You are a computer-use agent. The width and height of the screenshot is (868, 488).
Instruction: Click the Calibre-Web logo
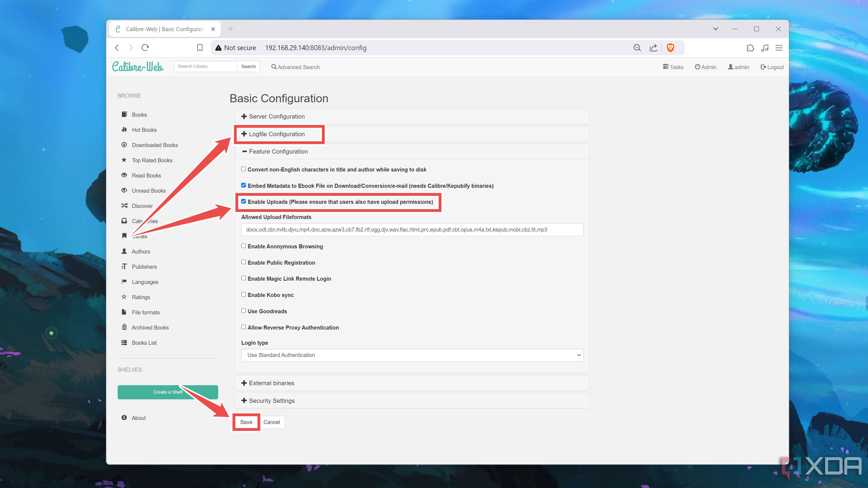point(138,66)
